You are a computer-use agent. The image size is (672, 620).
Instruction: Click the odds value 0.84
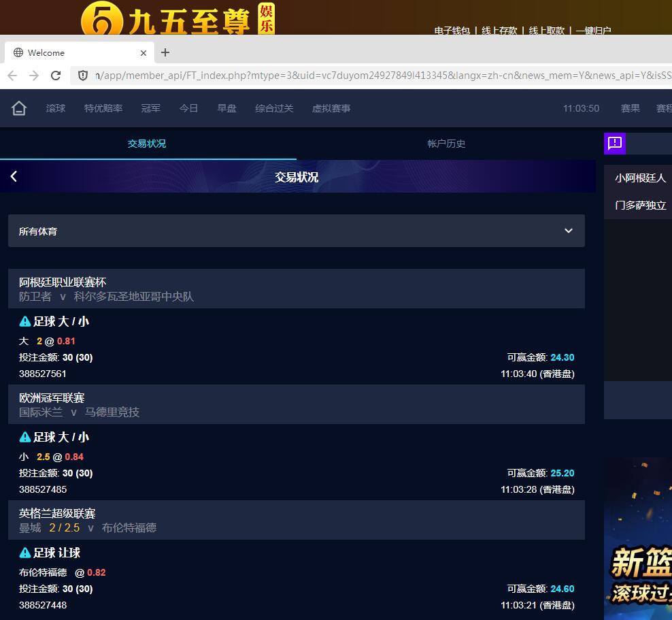click(74, 457)
